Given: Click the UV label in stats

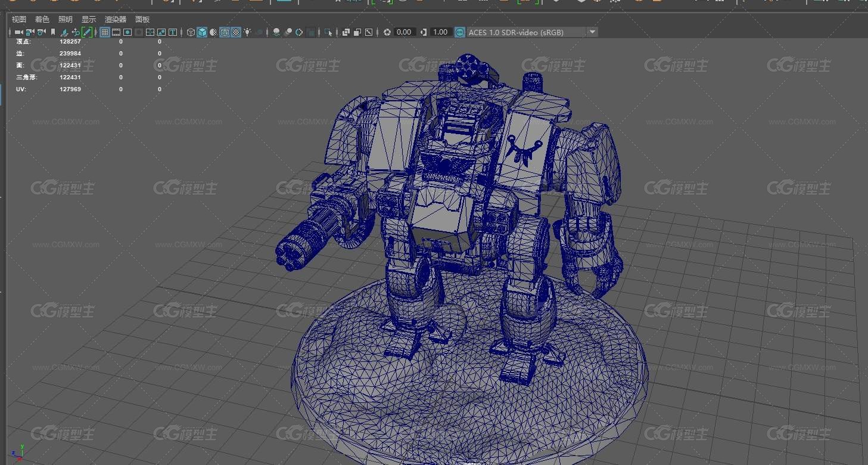Looking at the screenshot, I should coord(21,89).
